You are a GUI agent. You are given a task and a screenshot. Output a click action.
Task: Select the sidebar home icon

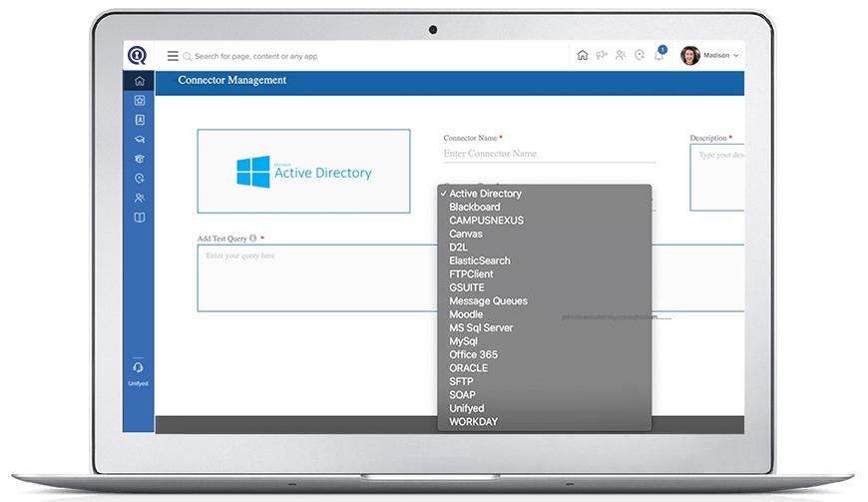coord(140,81)
